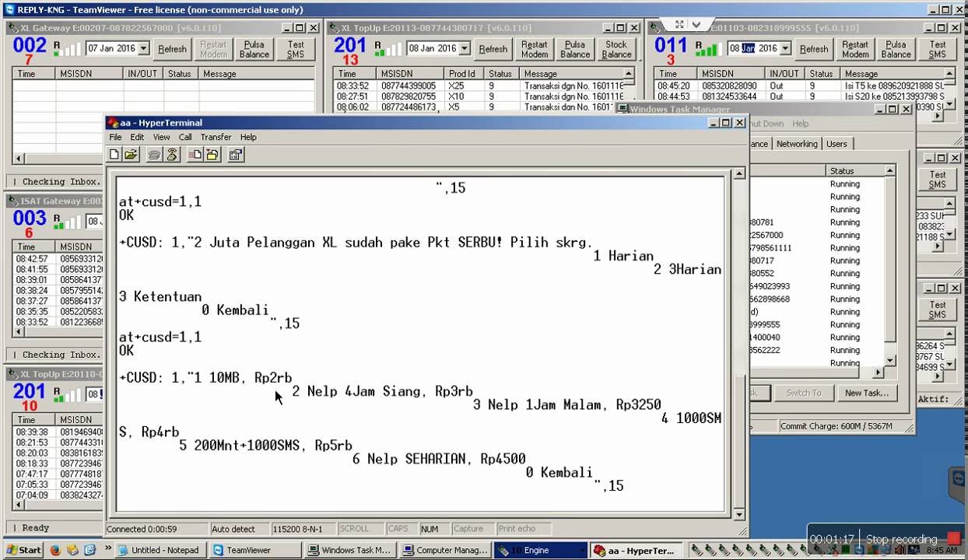Open the Edit menu in HyperTerminal
This screenshot has width=968, height=560.
pos(137,137)
